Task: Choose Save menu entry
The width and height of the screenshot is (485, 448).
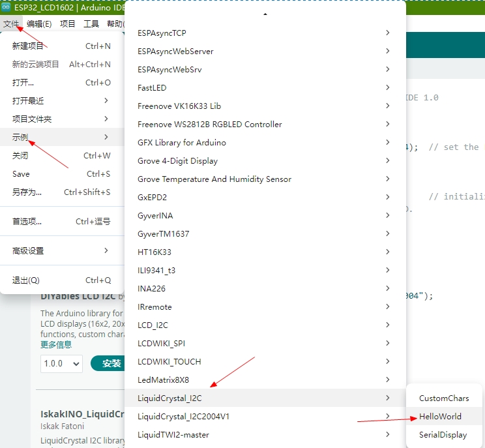Action: (62, 174)
